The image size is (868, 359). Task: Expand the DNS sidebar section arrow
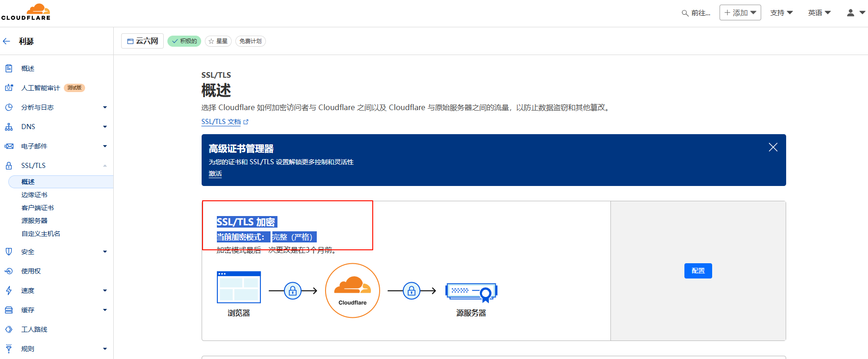click(x=105, y=127)
